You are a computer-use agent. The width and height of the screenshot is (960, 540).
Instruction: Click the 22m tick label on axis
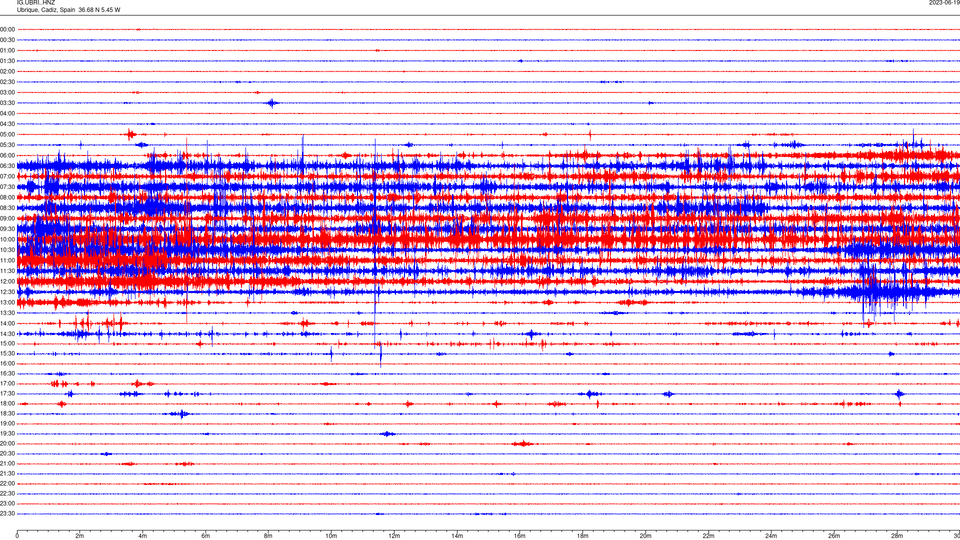click(x=708, y=536)
